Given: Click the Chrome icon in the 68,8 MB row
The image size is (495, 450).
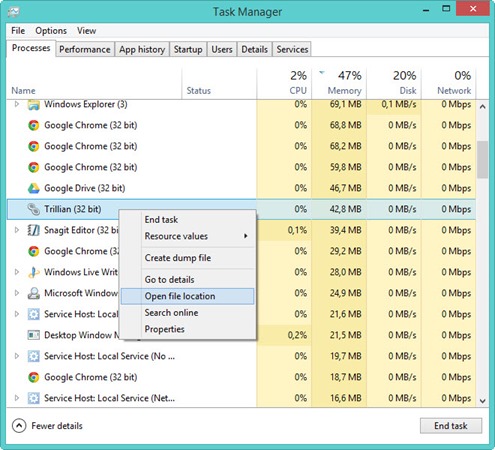Looking at the screenshot, I should [x=33, y=125].
